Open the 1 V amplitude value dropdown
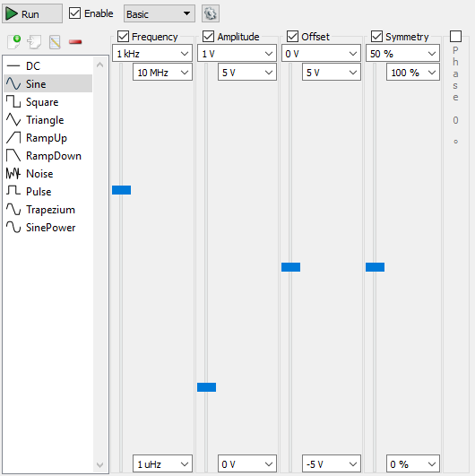Viewport: 475px width, 476px height. (x=237, y=54)
